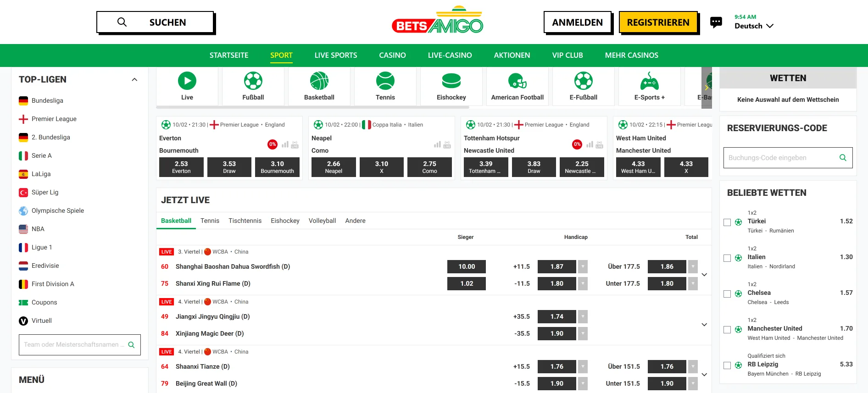Open Ligue 1 French flag icon
The height and width of the screenshot is (393, 868).
click(23, 247)
